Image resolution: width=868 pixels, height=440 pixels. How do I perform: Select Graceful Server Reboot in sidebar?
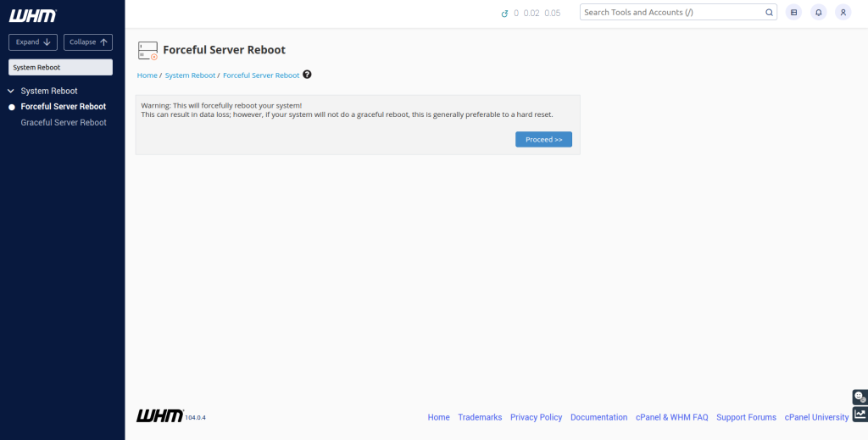click(64, 123)
